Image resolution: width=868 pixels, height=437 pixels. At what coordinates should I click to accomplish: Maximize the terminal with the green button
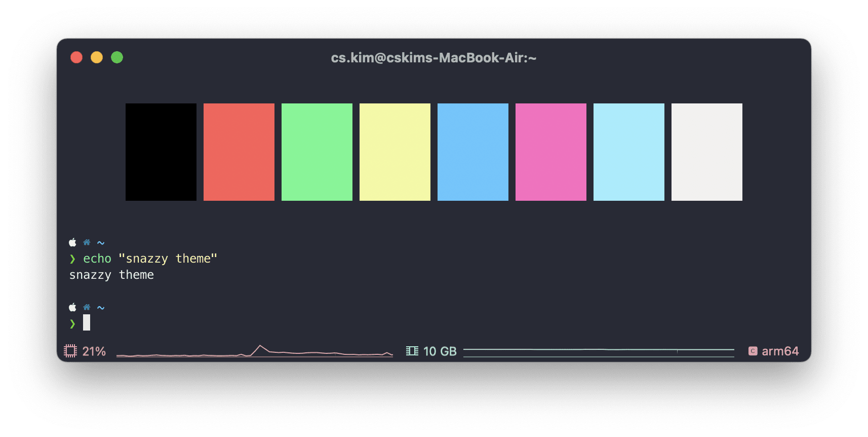[x=117, y=57]
